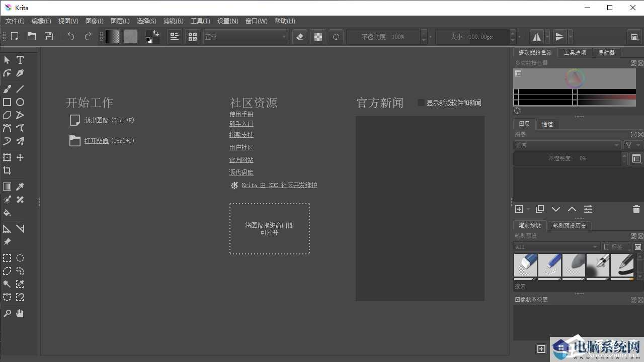Open the 滤镜(R) menu

173,21
